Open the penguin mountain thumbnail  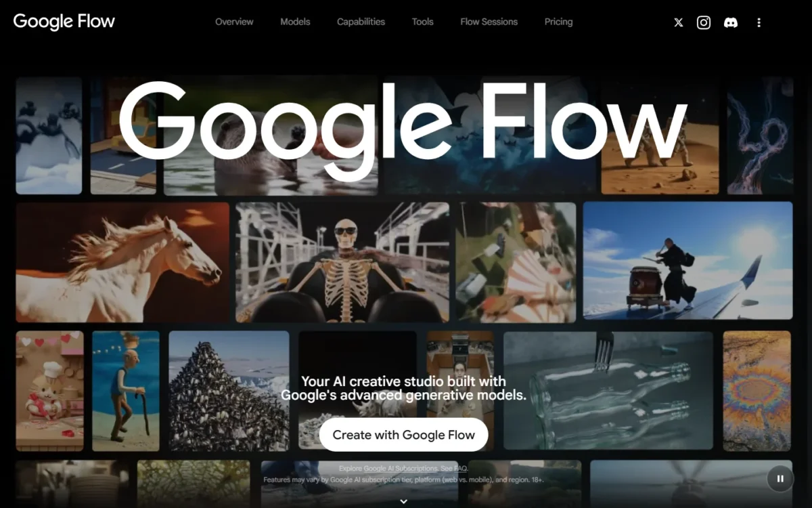click(229, 391)
